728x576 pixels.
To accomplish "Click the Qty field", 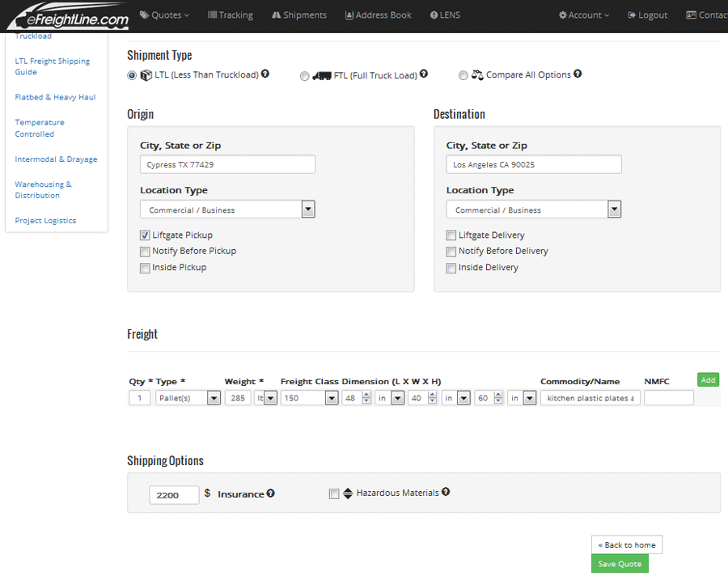I will click(139, 398).
